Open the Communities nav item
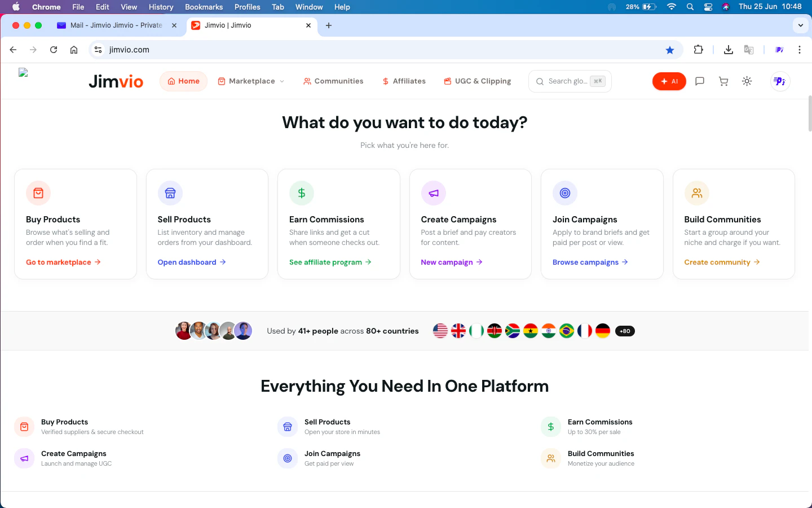This screenshot has height=508, width=812. [333, 81]
